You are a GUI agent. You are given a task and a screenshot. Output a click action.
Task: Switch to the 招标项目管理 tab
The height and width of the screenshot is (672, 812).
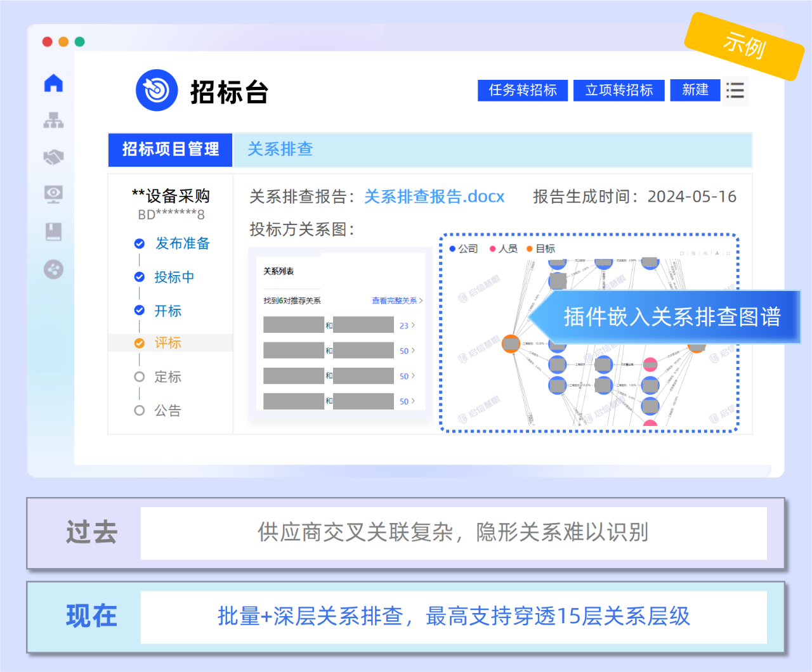170,150
